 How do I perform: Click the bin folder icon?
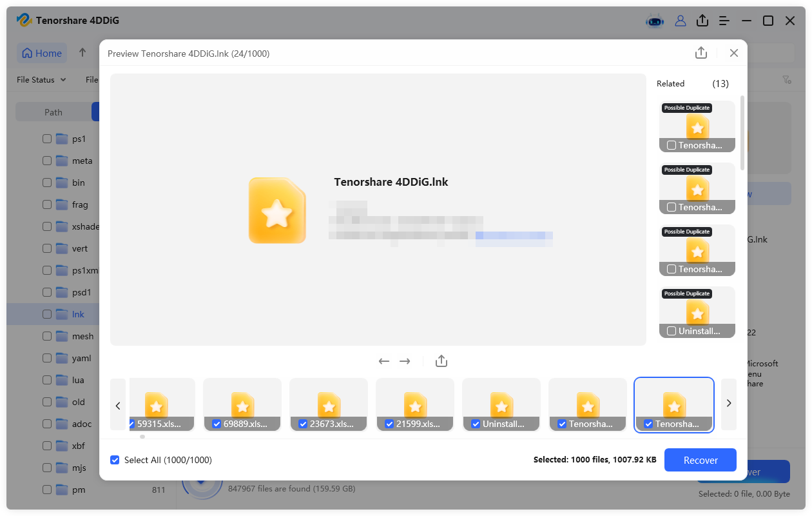[x=62, y=183]
